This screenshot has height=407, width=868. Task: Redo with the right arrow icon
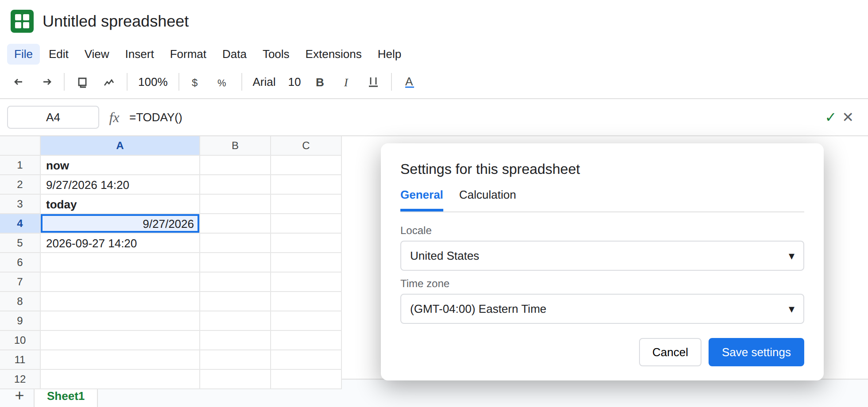tap(47, 82)
